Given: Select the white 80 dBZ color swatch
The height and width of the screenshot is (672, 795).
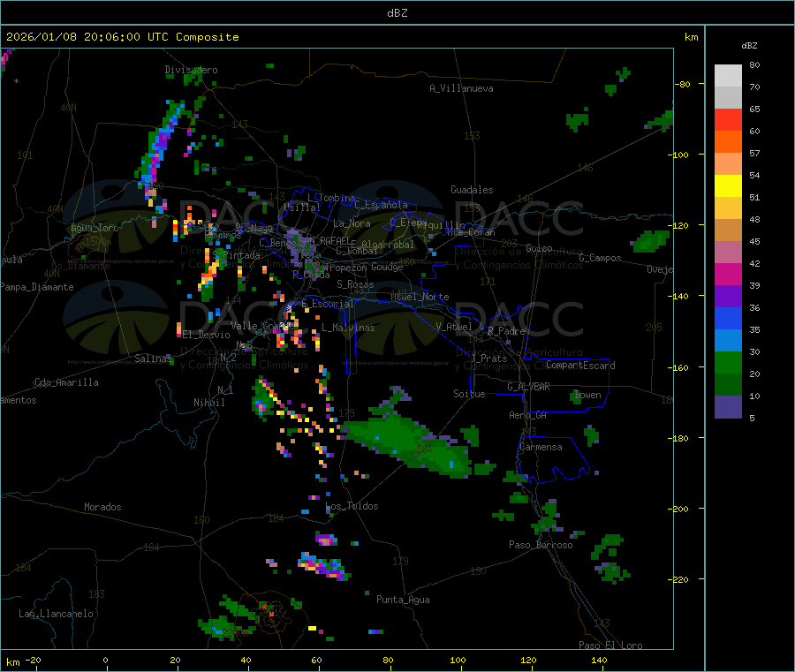Looking at the screenshot, I should pyautogui.click(x=728, y=76).
